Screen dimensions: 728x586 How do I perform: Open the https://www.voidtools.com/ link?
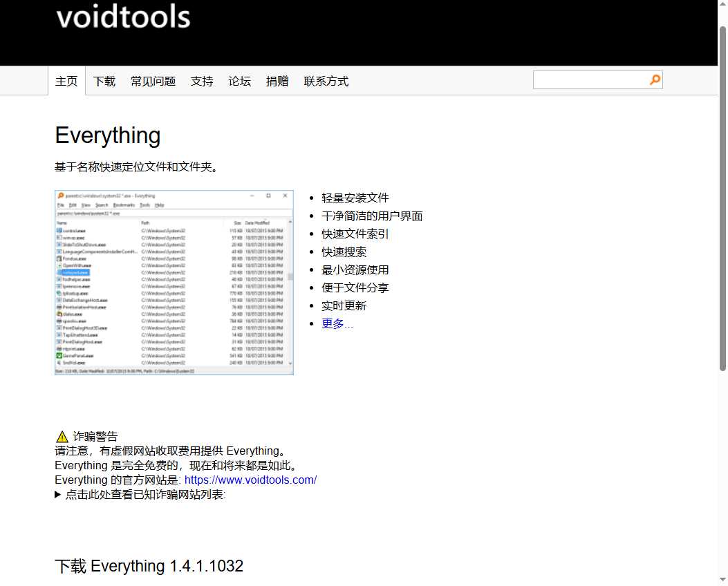250,480
